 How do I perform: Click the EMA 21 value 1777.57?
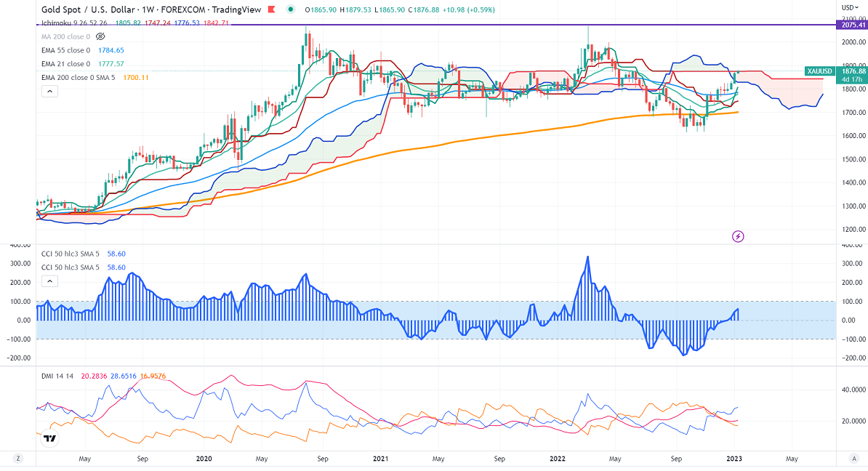[111, 64]
